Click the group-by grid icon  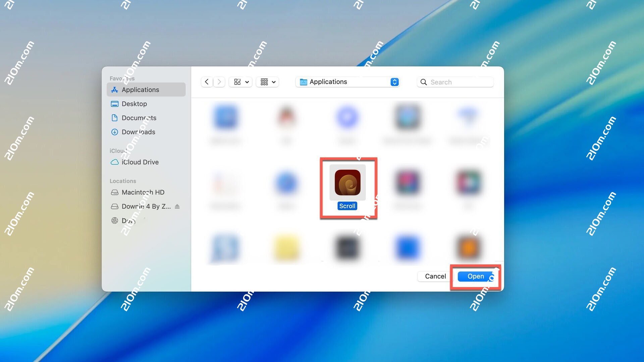pos(264,82)
